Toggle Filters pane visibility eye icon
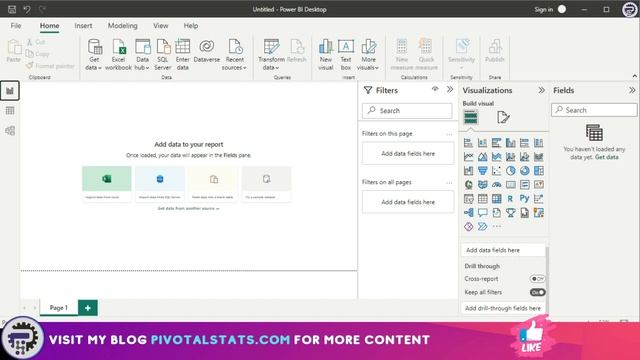Viewport: 640px width, 360px height. pyautogui.click(x=435, y=89)
